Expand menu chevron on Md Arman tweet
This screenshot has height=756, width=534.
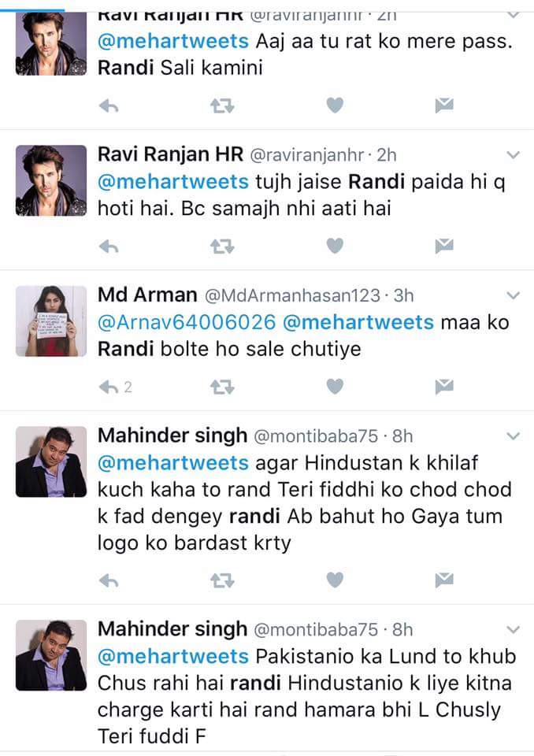coord(514,295)
